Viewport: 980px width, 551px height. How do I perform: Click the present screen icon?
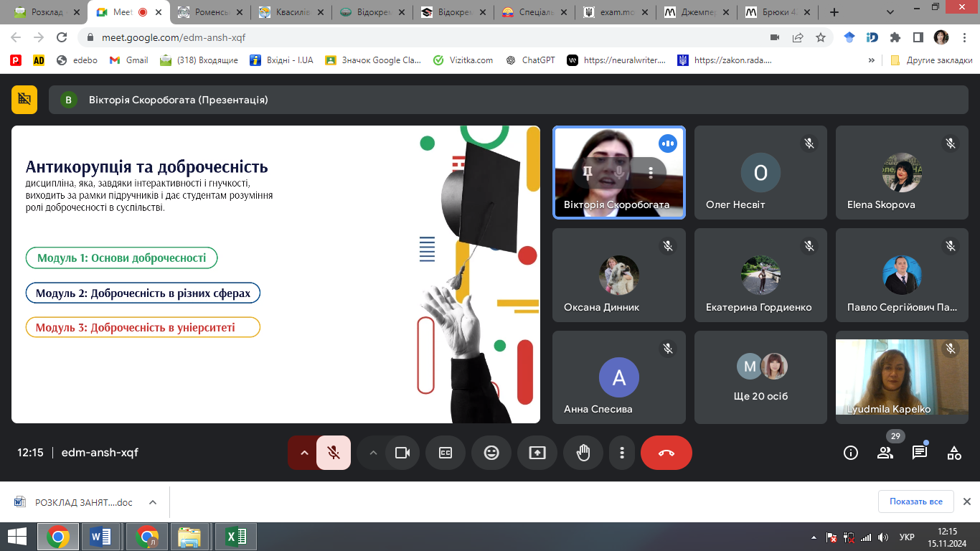click(537, 453)
